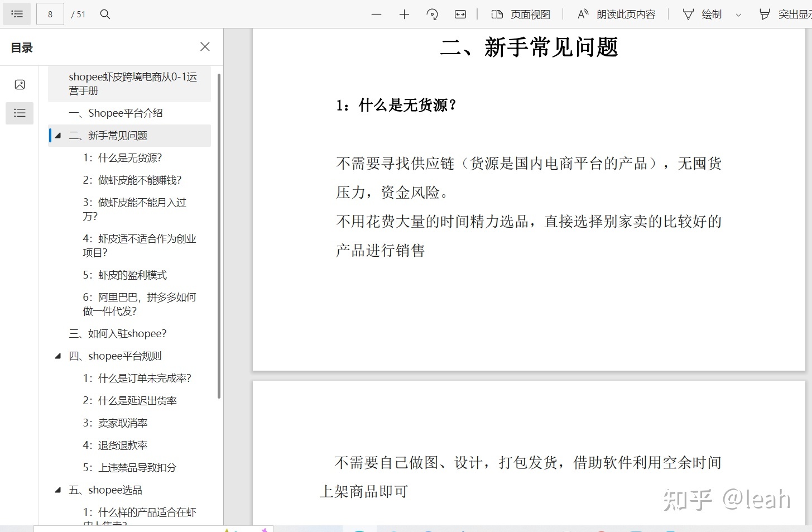Screen dimensions: 812x532
Task: Click the table of contents scrollbar
Action: [219, 234]
